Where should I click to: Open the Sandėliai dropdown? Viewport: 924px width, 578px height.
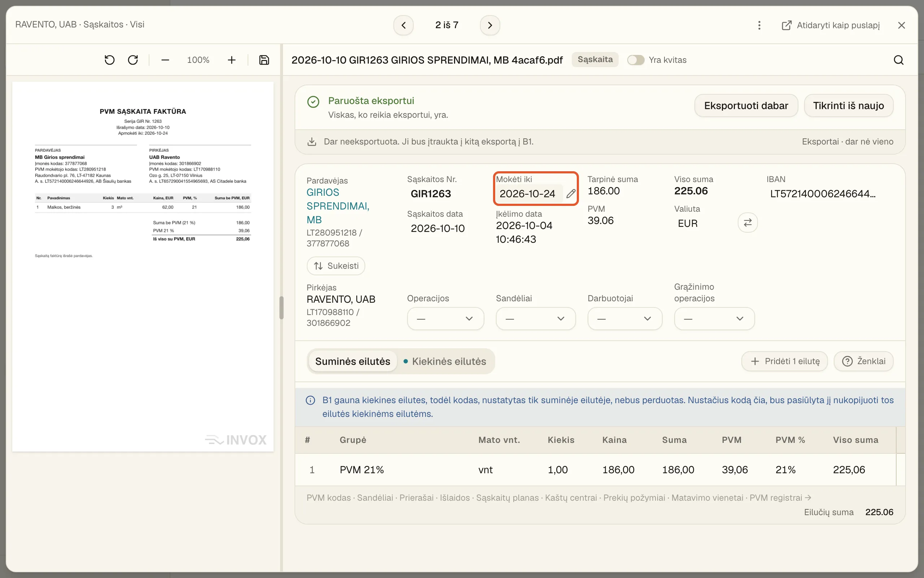[535, 319]
